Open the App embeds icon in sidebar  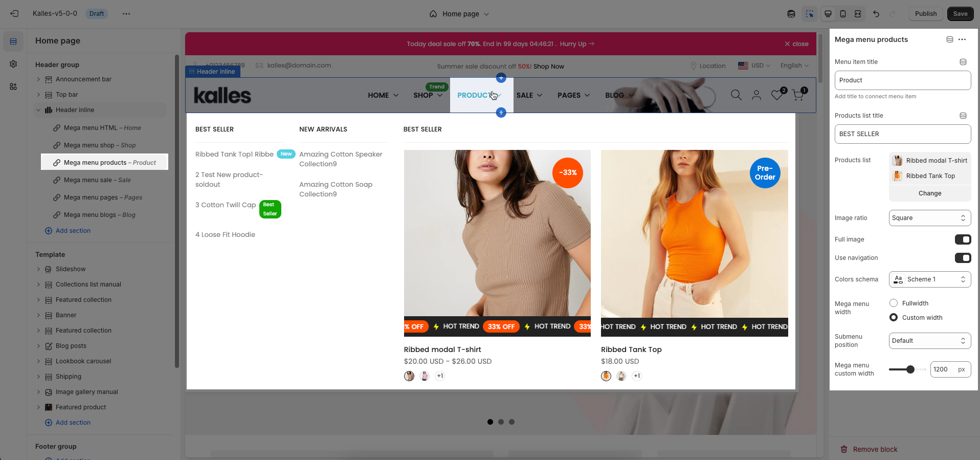coord(13,86)
